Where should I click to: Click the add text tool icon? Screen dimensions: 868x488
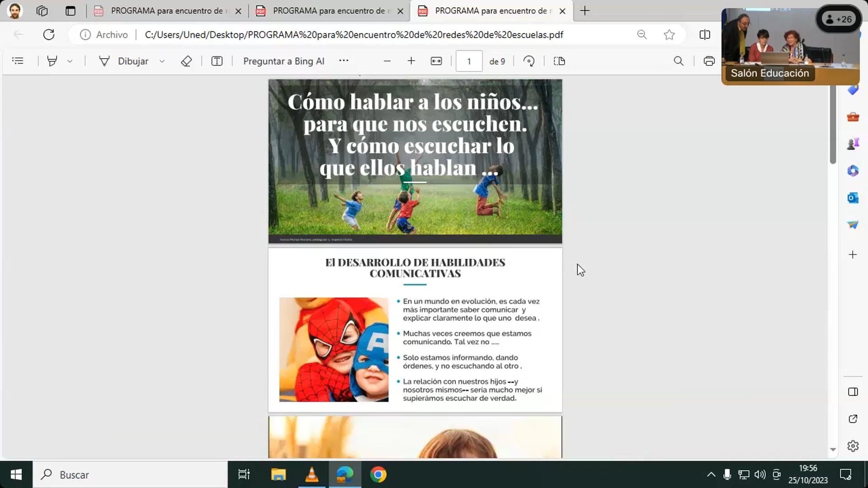[x=217, y=61]
